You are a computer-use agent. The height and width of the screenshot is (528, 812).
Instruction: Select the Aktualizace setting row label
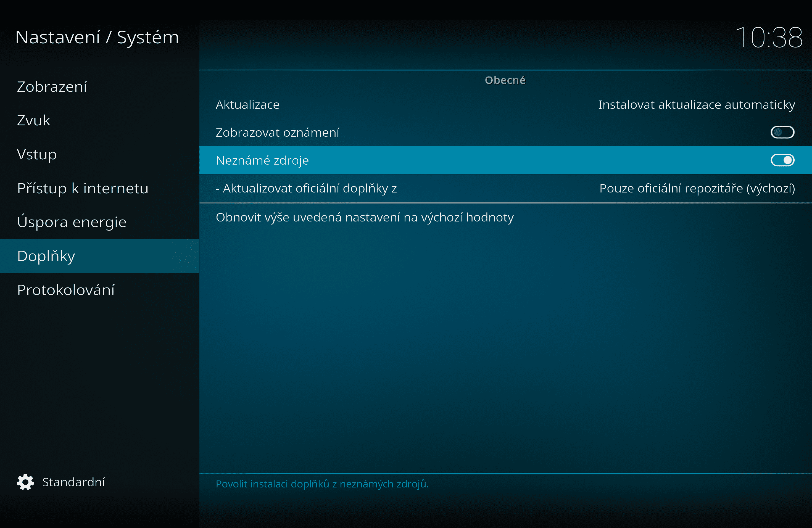(x=247, y=105)
